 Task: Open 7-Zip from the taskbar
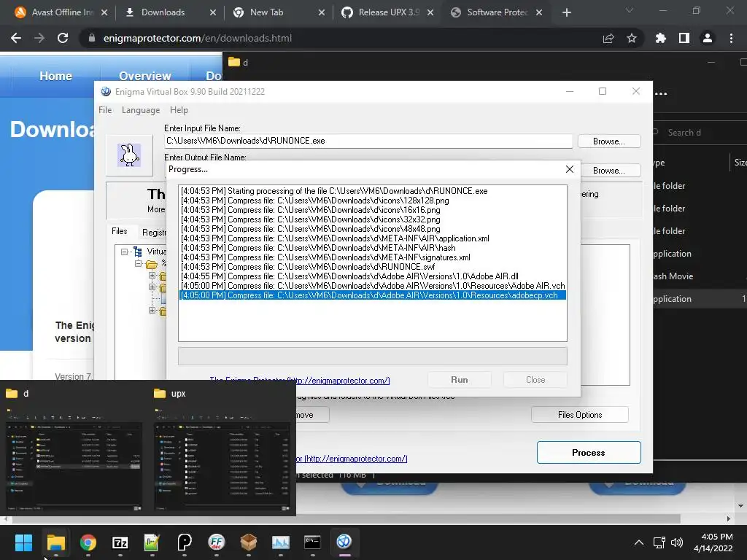[120, 542]
